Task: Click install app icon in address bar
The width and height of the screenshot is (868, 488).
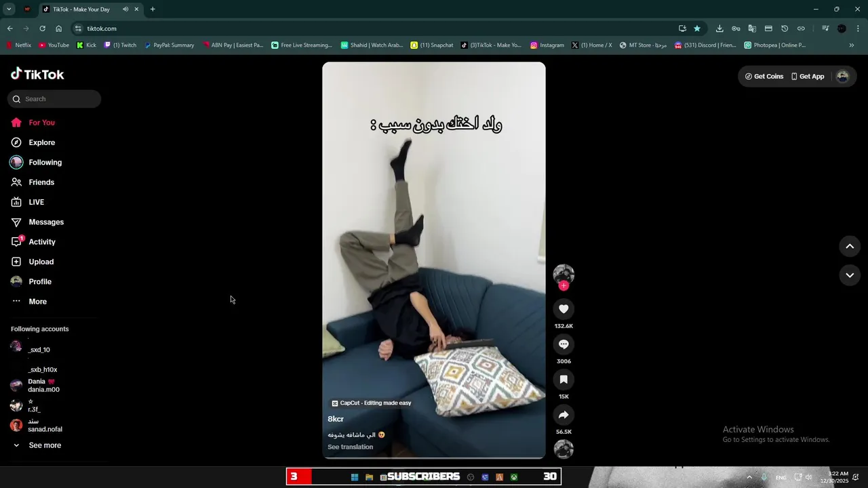Action: click(x=682, y=28)
